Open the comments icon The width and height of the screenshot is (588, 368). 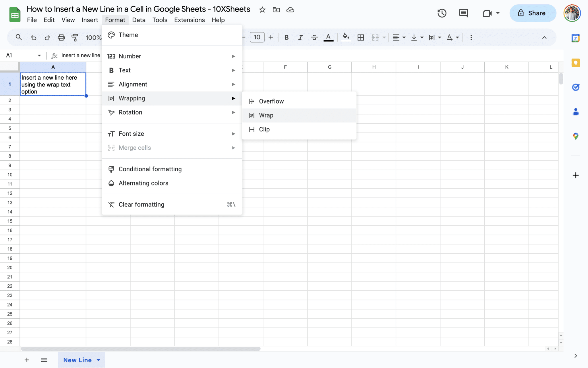point(463,13)
